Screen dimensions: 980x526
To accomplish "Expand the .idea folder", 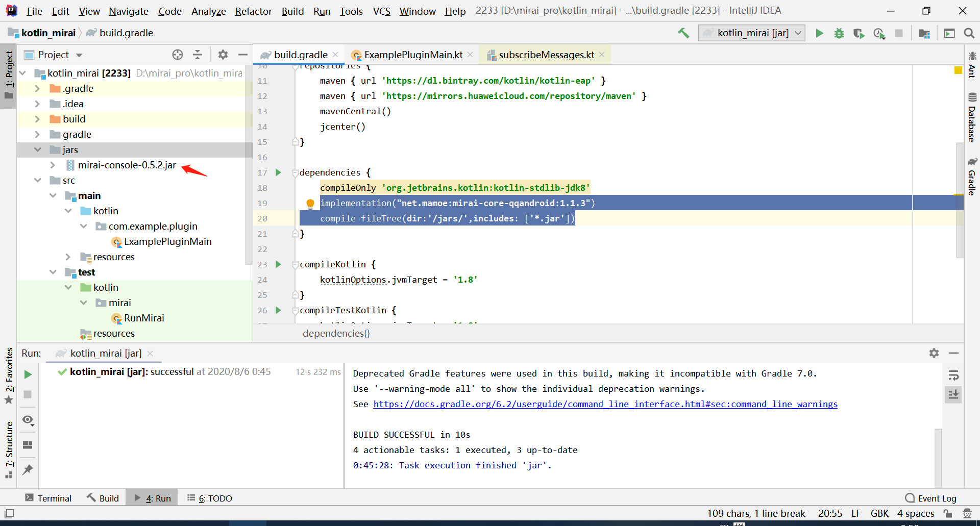I will pos(37,104).
